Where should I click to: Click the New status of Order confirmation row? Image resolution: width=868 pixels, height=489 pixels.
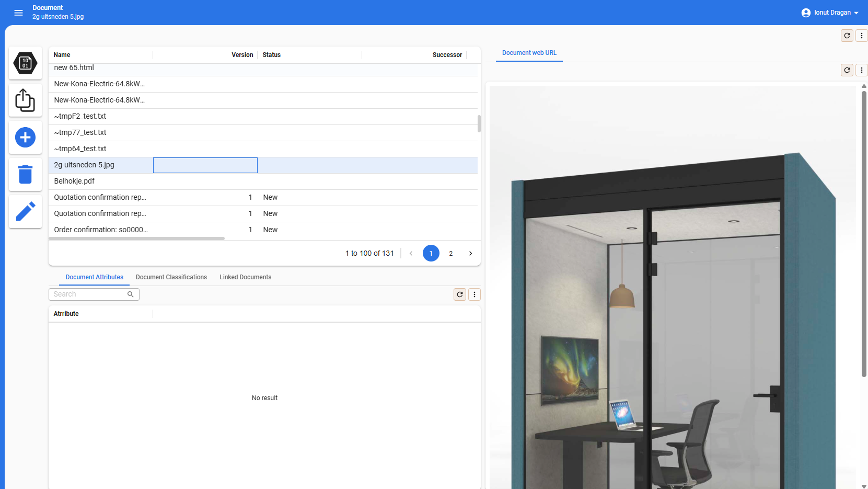[x=270, y=230]
